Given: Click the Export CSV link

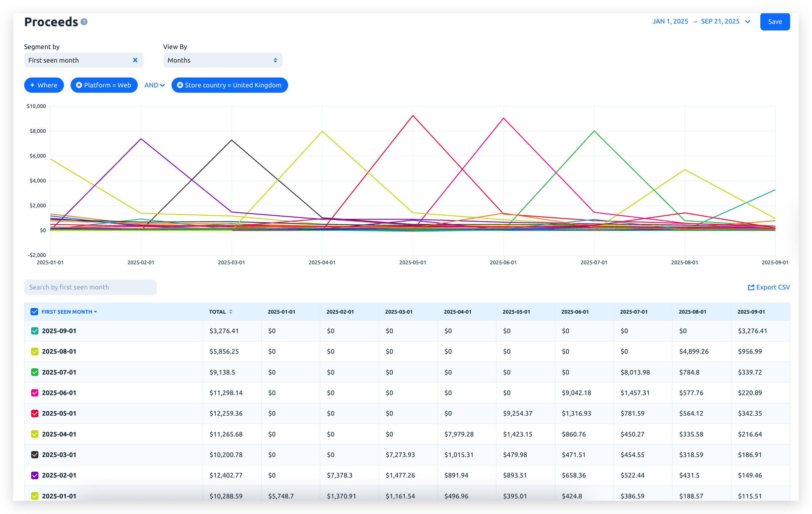Looking at the screenshot, I should coord(769,287).
